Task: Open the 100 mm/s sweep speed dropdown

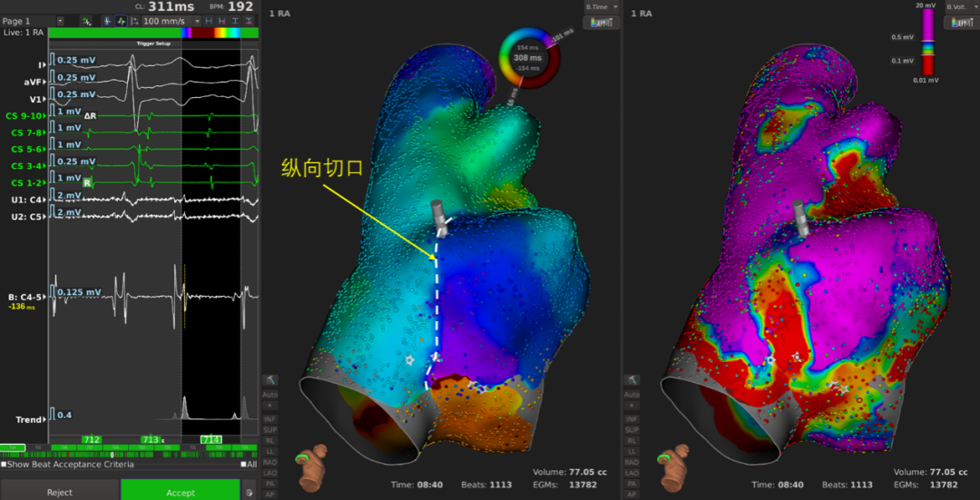Action: [195, 20]
